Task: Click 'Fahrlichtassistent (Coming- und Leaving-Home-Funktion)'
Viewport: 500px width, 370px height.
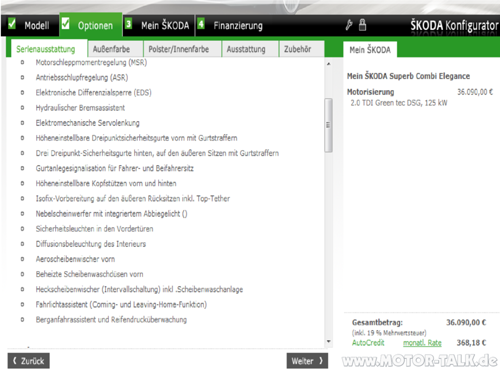Action: (121, 304)
